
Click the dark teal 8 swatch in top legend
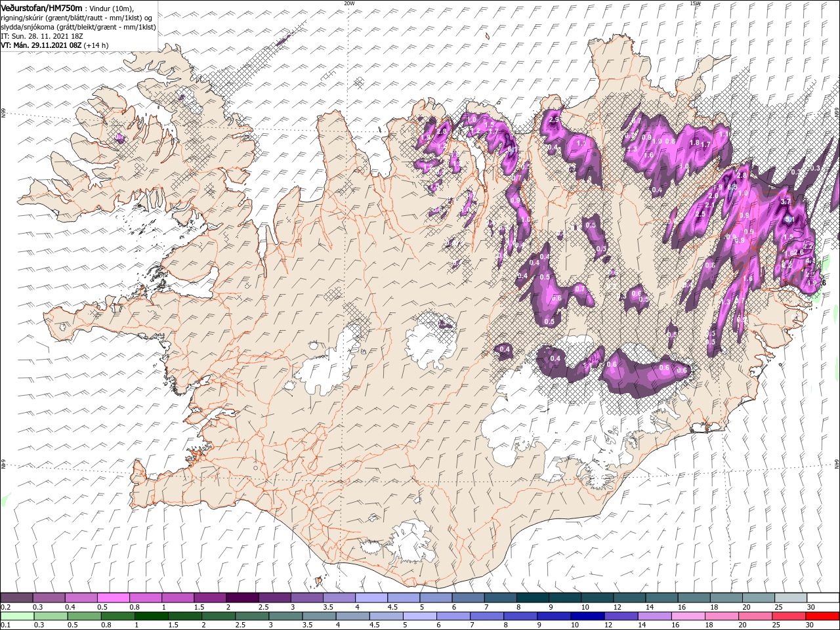coord(532,598)
